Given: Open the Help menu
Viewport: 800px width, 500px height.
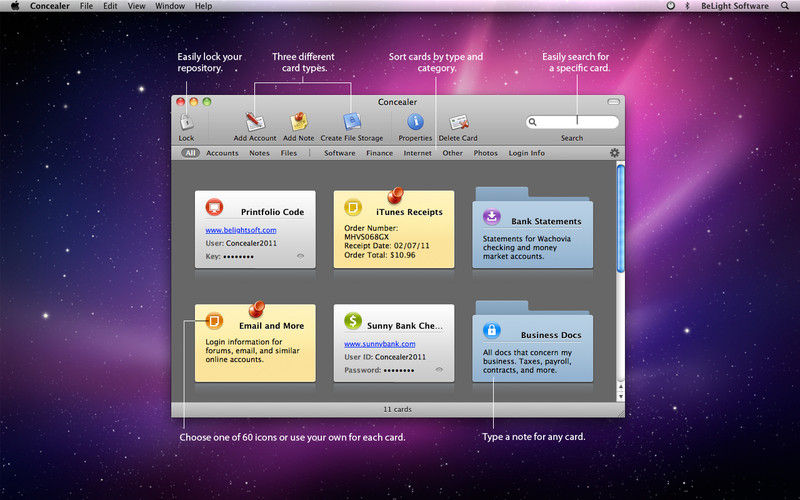Looking at the screenshot, I should (203, 6).
